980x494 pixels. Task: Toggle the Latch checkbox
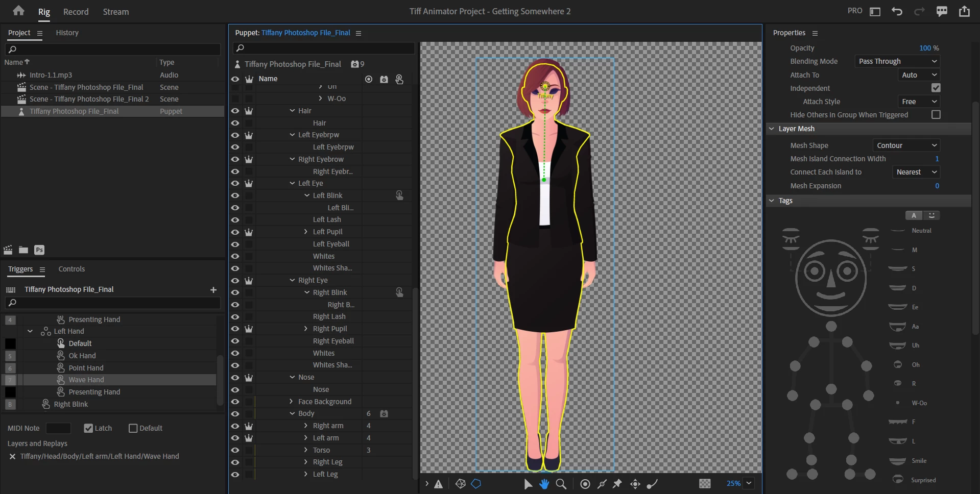[x=89, y=428]
